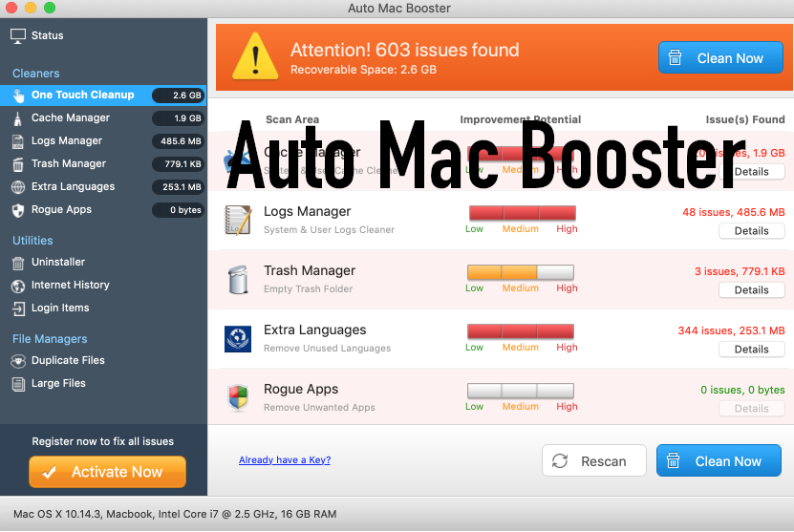794x532 pixels.
Task: Click the Trash Manager trash can icon in scan list
Action: coord(238,280)
